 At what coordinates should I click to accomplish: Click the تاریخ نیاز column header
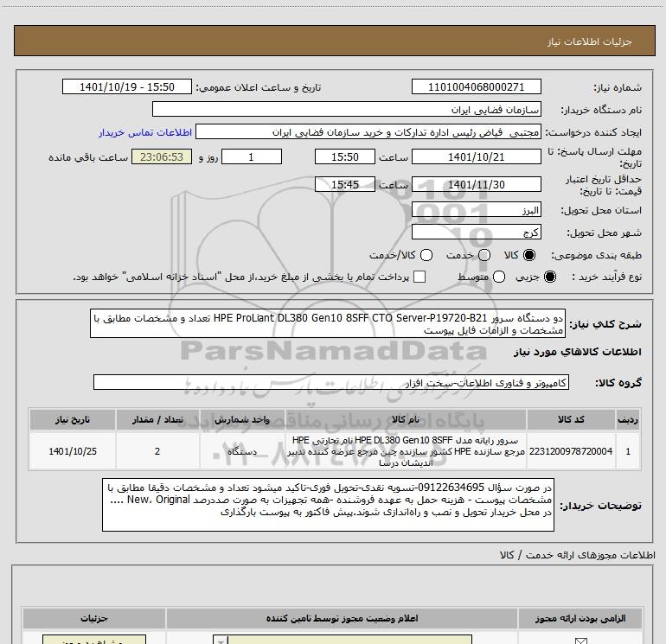click(73, 420)
